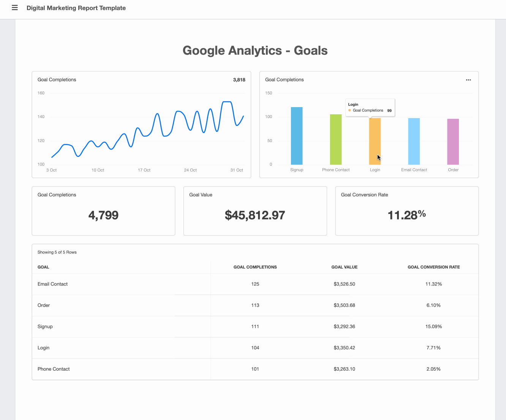Click the Goal Completions dot in the Login tooltip
This screenshot has height=420, width=506.
pos(349,109)
